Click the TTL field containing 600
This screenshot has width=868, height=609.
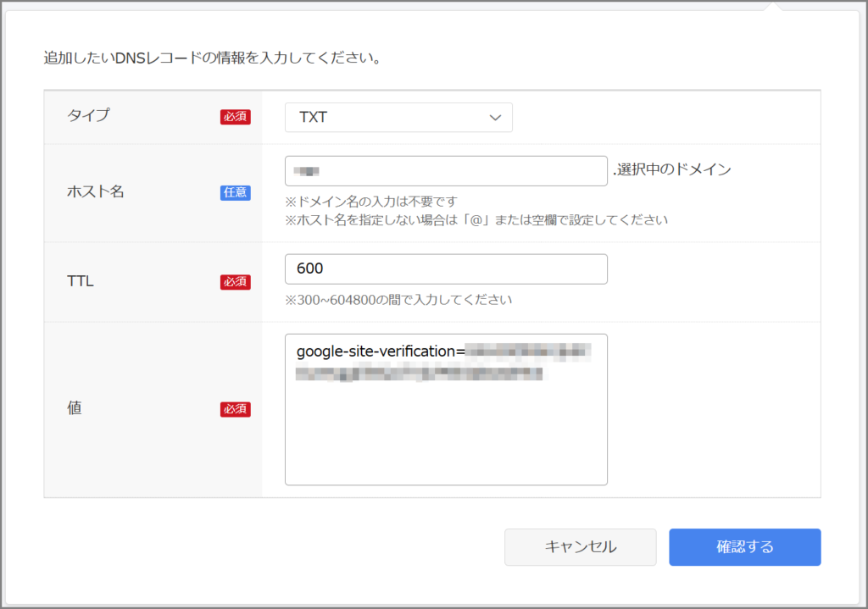[x=446, y=269]
